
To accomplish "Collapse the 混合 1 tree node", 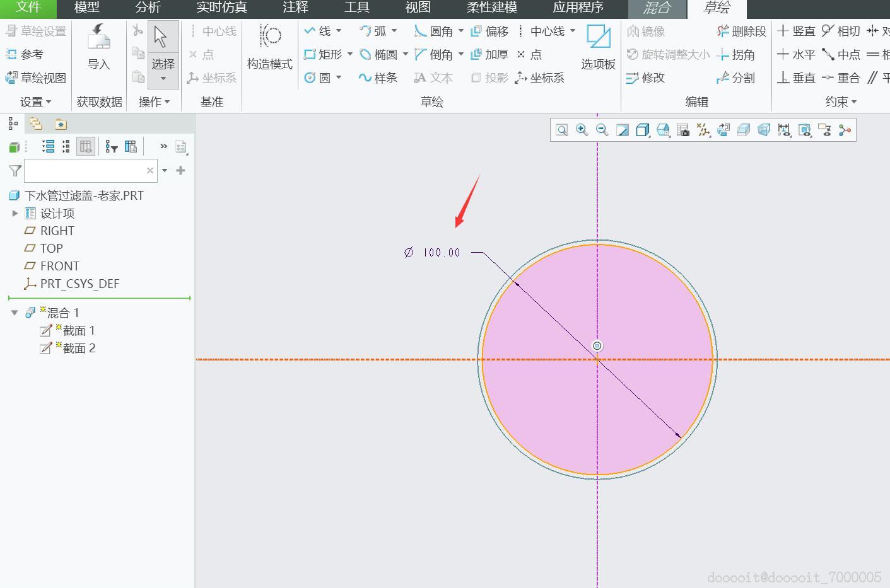I will (x=15, y=313).
